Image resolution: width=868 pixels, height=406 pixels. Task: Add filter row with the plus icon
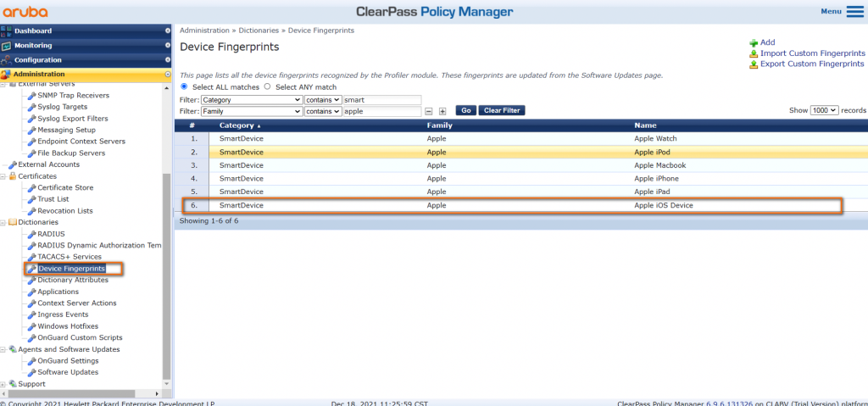[442, 111]
